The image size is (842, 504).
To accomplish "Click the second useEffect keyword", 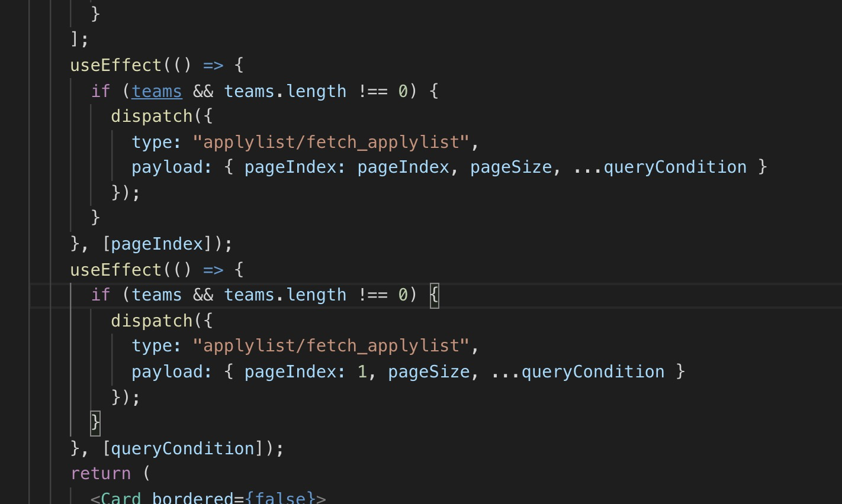I will [115, 270].
